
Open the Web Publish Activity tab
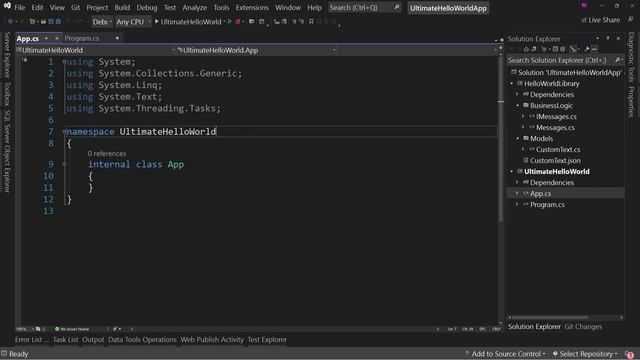212,340
